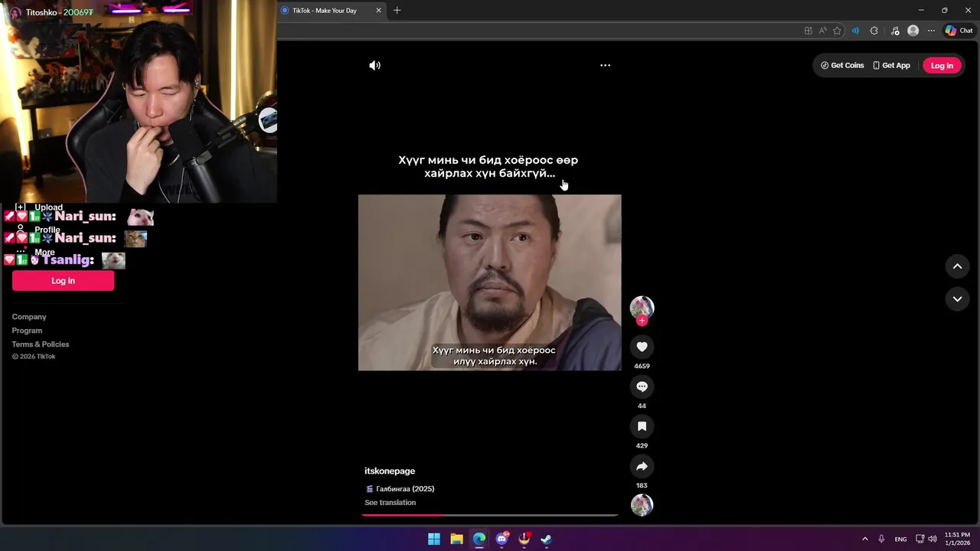Click the Log in button at top right

942,66
